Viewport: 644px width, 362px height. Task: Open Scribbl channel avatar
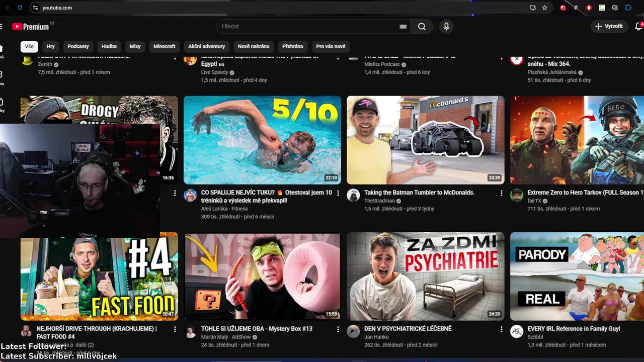click(x=517, y=331)
